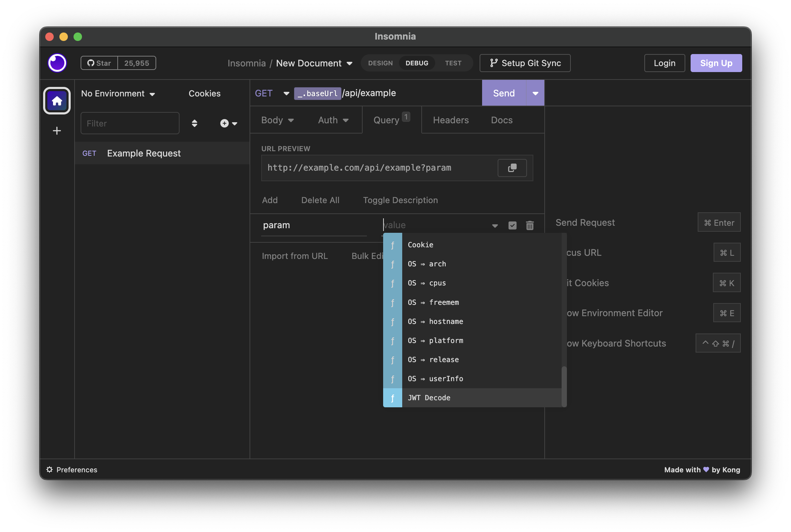Image resolution: width=791 pixels, height=532 pixels.
Task: Open the home dashboard icon in sidebar
Action: [57, 101]
